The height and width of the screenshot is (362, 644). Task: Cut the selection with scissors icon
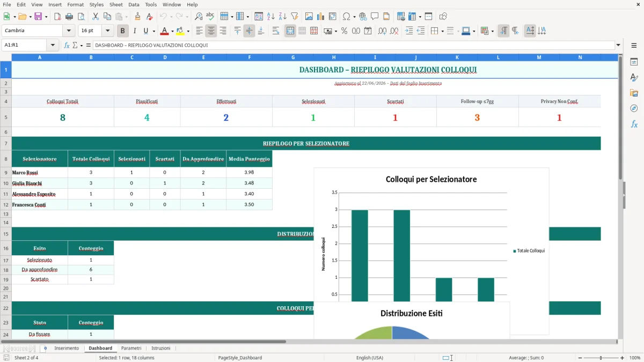(96, 17)
